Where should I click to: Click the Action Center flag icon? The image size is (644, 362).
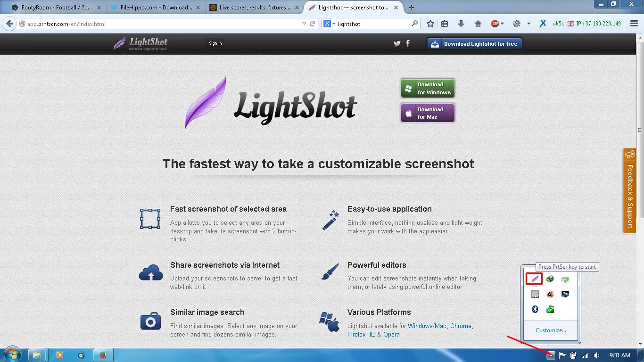562,355
